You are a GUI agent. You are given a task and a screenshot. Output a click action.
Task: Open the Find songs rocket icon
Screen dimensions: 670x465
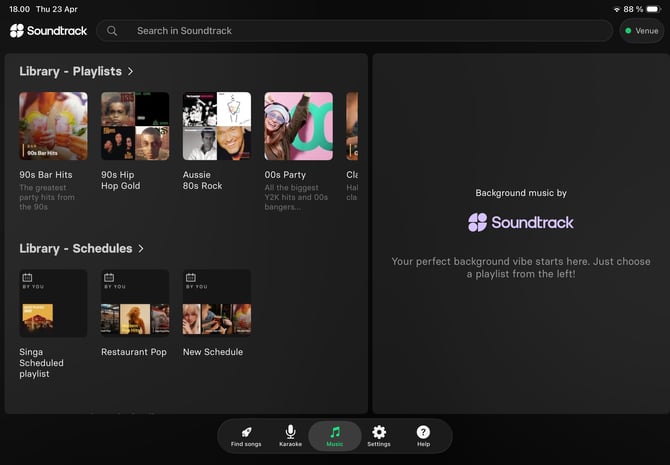tap(246, 432)
